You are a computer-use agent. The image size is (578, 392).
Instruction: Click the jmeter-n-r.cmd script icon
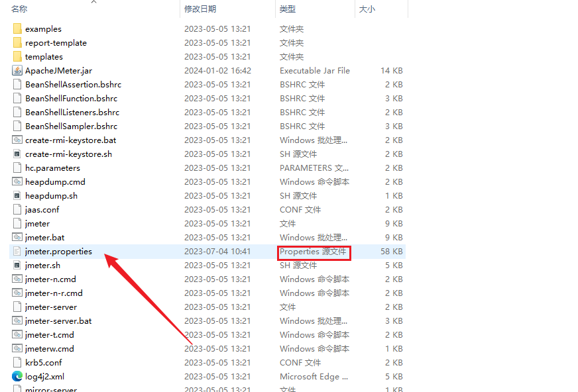(17, 293)
